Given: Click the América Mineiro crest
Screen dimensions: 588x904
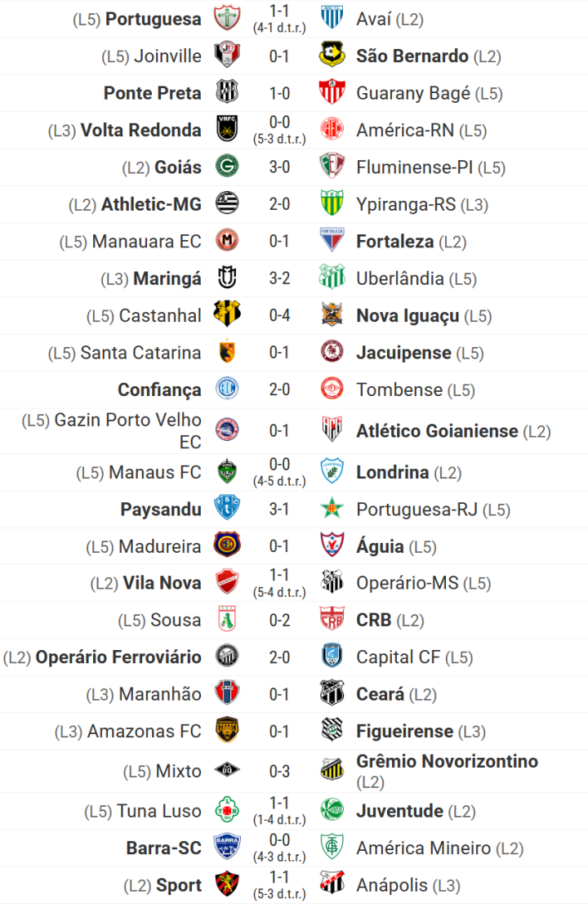Looking at the screenshot, I should point(332,848).
